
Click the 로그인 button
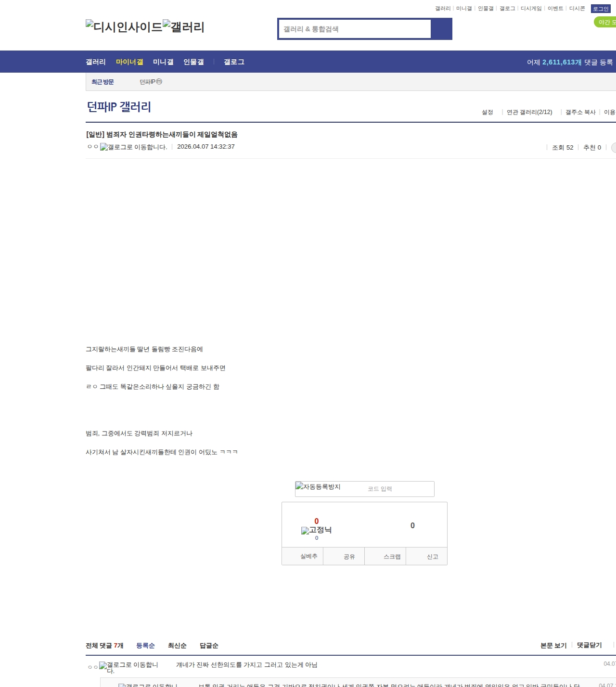point(601,9)
